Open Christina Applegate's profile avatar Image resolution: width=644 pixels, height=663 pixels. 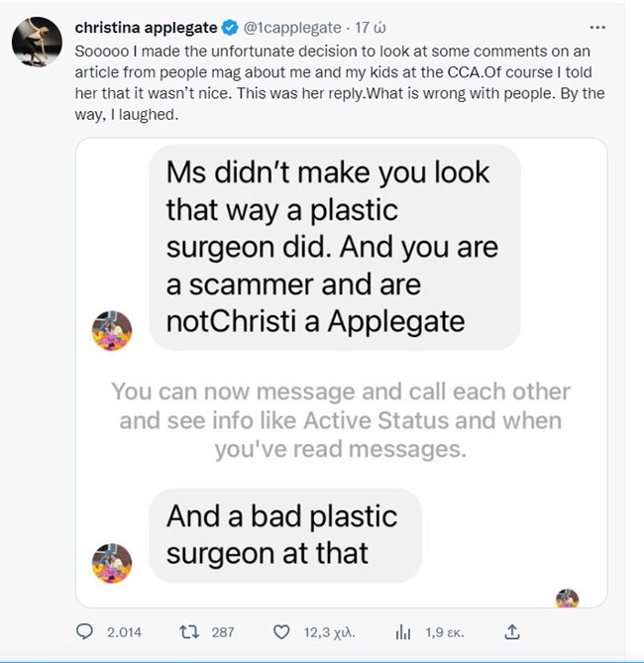(x=32, y=42)
